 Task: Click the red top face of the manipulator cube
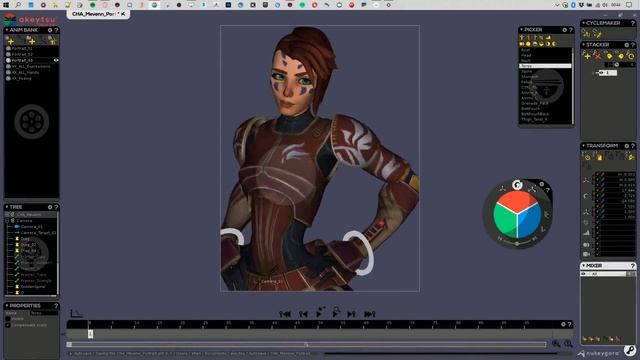tap(517, 201)
